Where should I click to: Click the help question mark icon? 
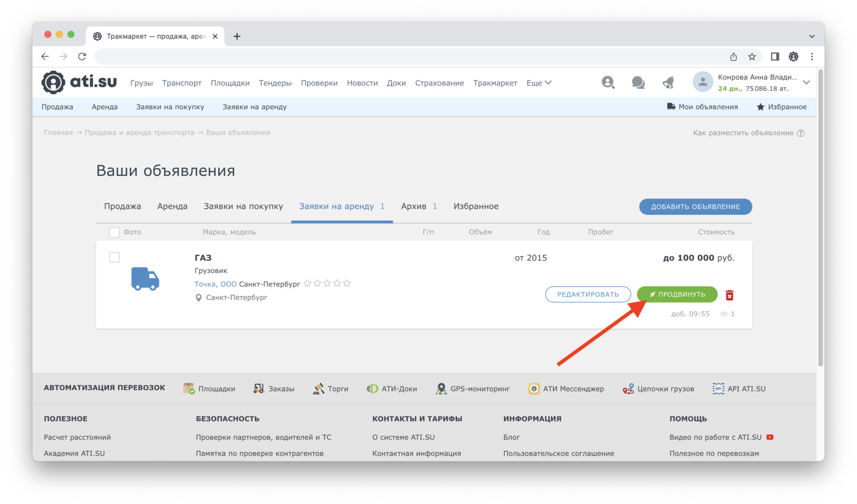pos(801,133)
